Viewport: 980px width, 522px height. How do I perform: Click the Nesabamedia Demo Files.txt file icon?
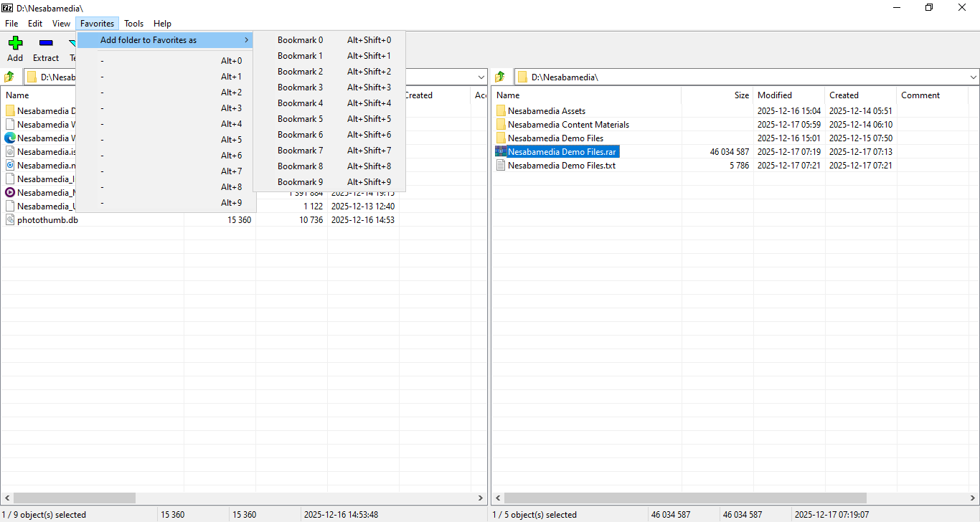[501, 166]
